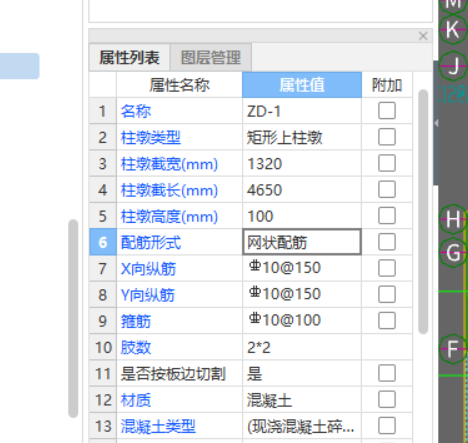468x443 pixels.
Task: Select row number 10 header
Action: pyautogui.click(x=103, y=347)
